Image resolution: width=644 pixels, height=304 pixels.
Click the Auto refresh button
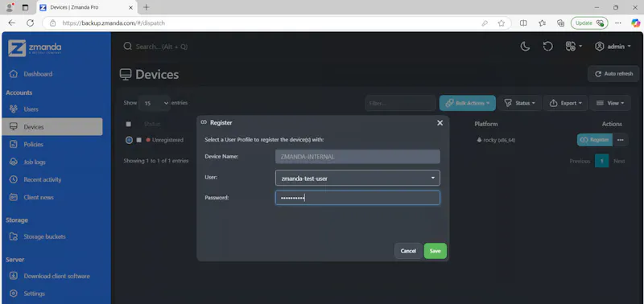pyautogui.click(x=613, y=74)
